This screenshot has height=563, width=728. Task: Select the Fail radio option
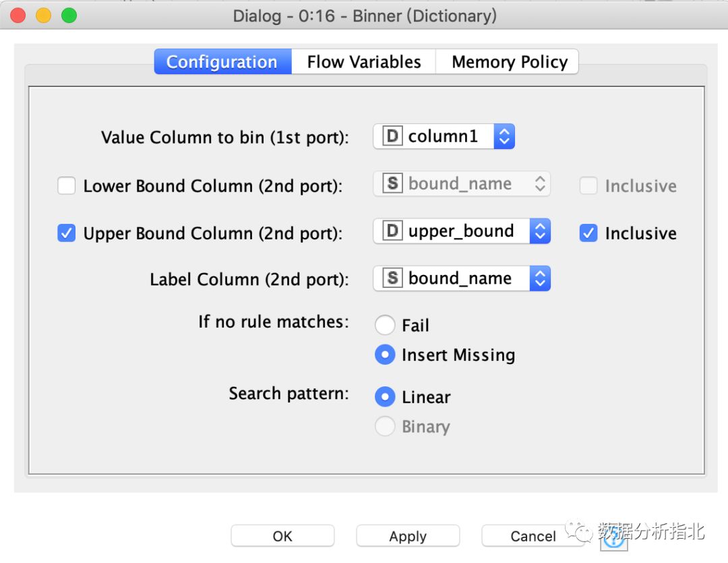pyautogui.click(x=385, y=326)
